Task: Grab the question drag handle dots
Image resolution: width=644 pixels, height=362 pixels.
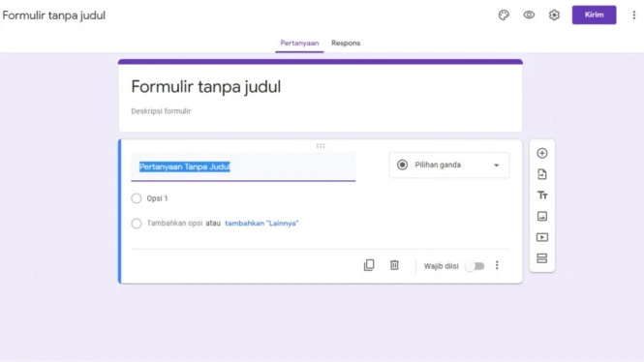Action: pyautogui.click(x=321, y=146)
